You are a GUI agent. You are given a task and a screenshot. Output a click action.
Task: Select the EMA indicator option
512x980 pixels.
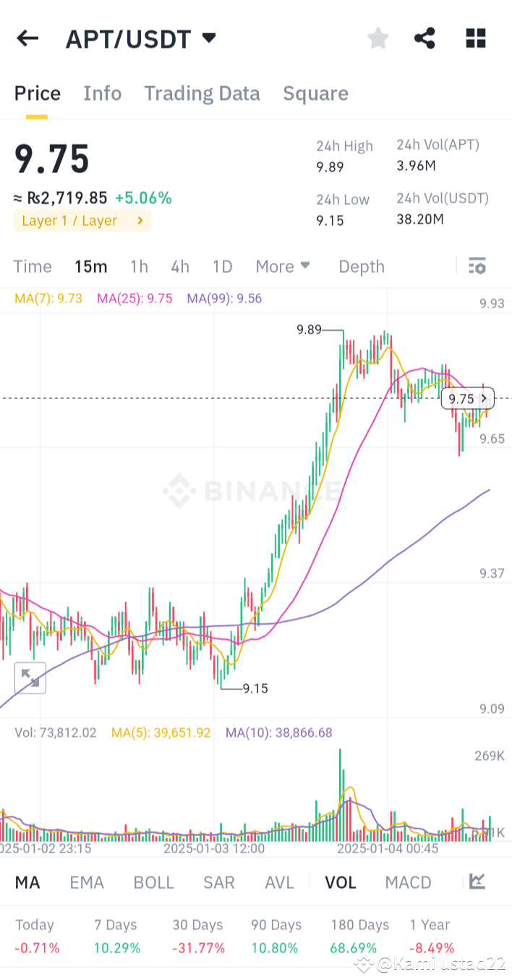[x=87, y=882]
